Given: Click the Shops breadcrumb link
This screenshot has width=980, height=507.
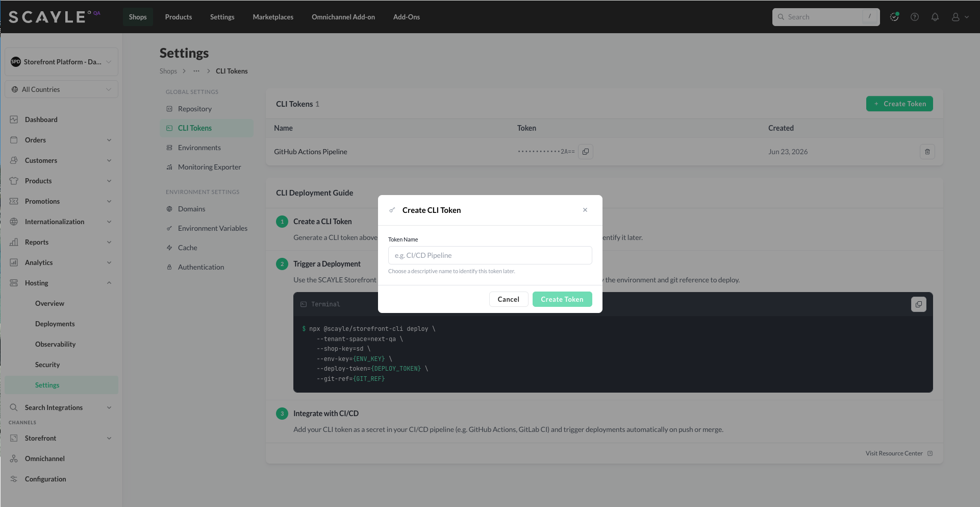Looking at the screenshot, I should coord(168,71).
